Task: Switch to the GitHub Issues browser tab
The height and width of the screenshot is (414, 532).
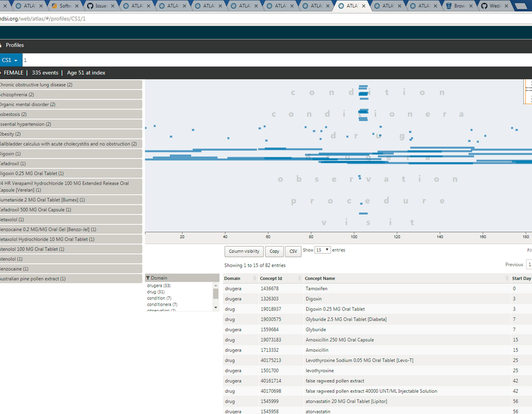Action: (100, 6)
